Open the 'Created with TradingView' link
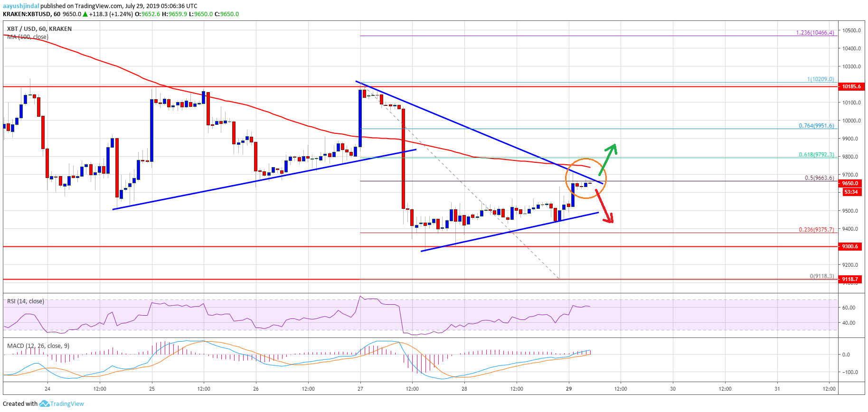This screenshot has height=412, width=868. point(43,403)
